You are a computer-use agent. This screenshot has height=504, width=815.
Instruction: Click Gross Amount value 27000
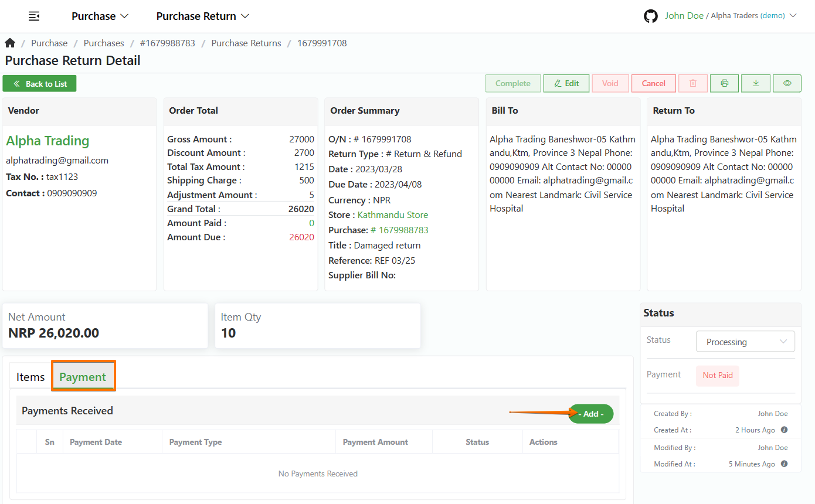pos(301,139)
